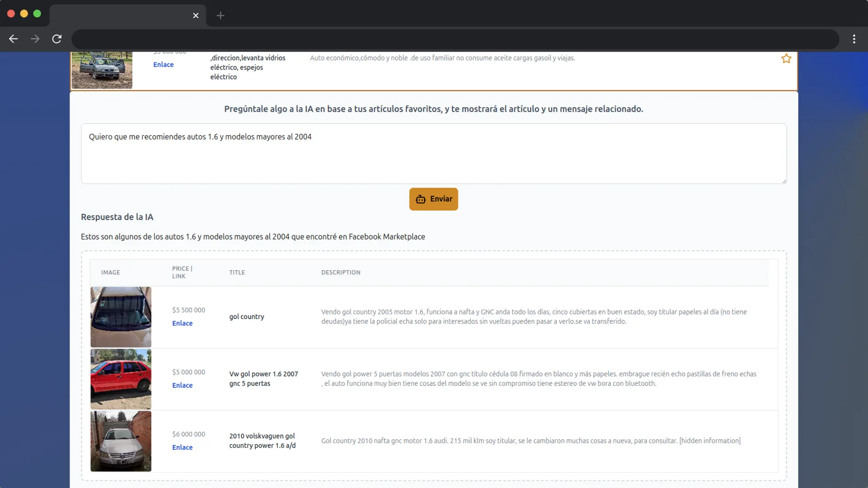868x488 pixels.
Task: Open Enlace link for 2010 volskvaguen gol
Action: [182, 447]
